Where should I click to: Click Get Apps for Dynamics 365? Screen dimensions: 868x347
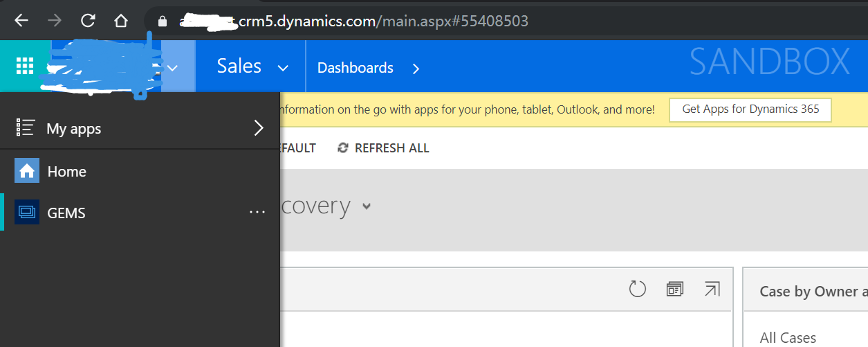click(750, 109)
